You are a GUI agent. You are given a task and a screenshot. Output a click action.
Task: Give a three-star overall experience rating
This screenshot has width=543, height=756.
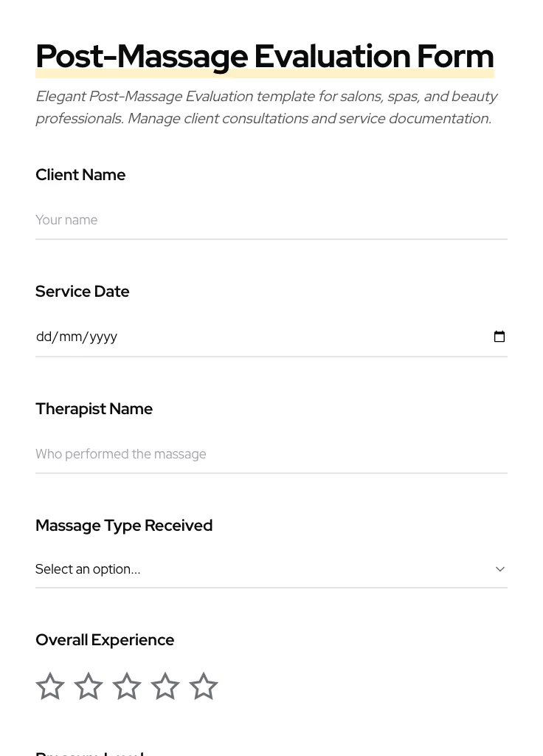[127, 687]
